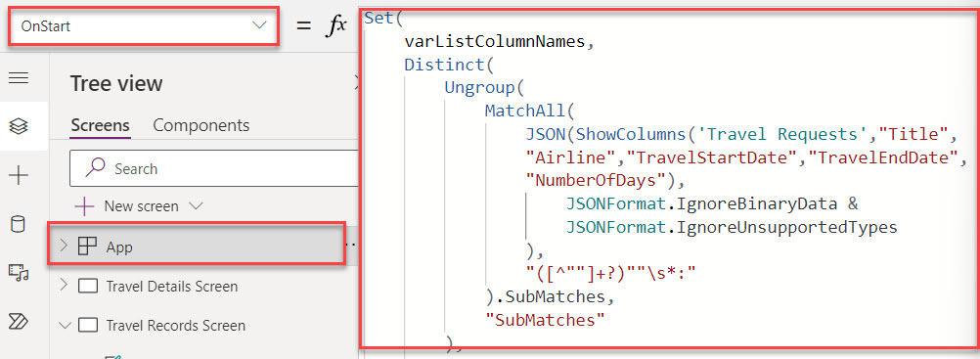Viewport: 980px width, 359px height.
Task: Open the Power Automate icon in sidebar
Action: [x=19, y=322]
